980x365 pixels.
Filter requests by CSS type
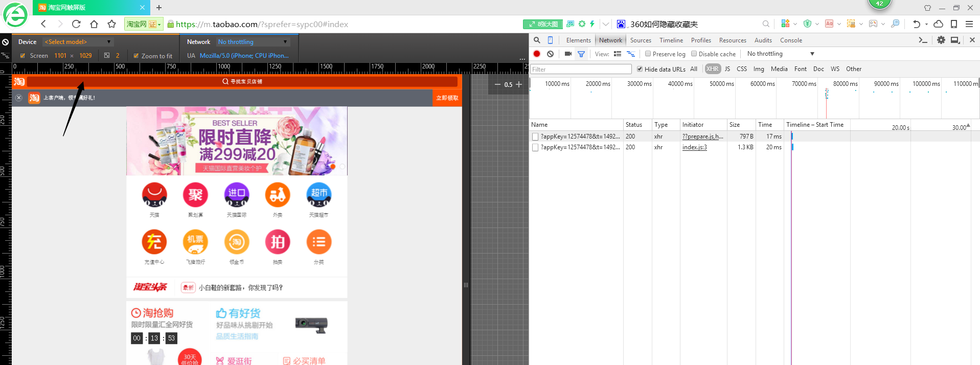(x=742, y=69)
